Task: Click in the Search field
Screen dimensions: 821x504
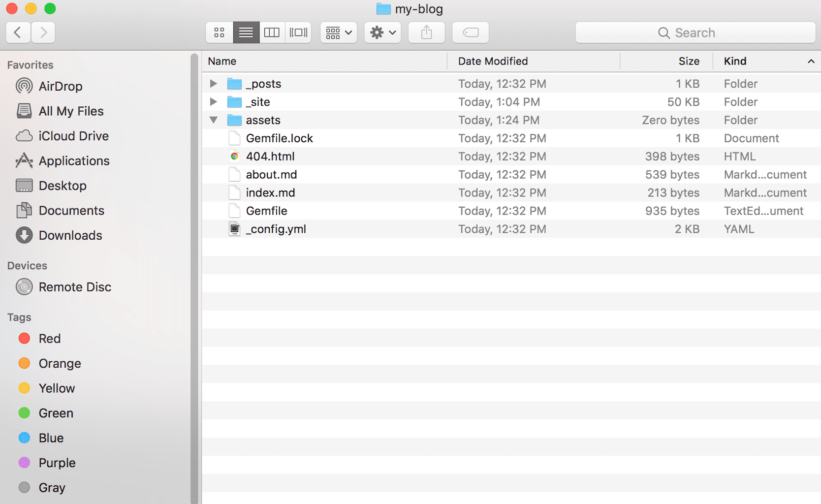Action: click(x=695, y=32)
